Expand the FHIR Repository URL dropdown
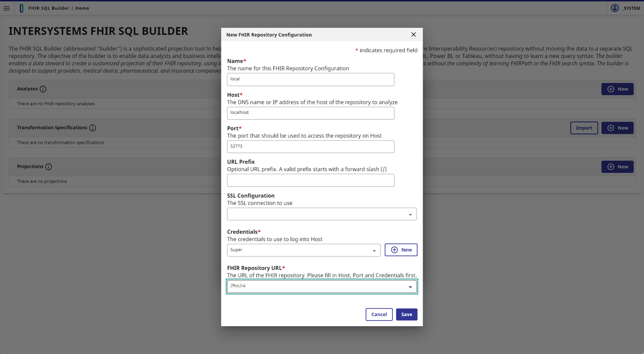Image resolution: width=644 pixels, height=354 pixels. 410,287
